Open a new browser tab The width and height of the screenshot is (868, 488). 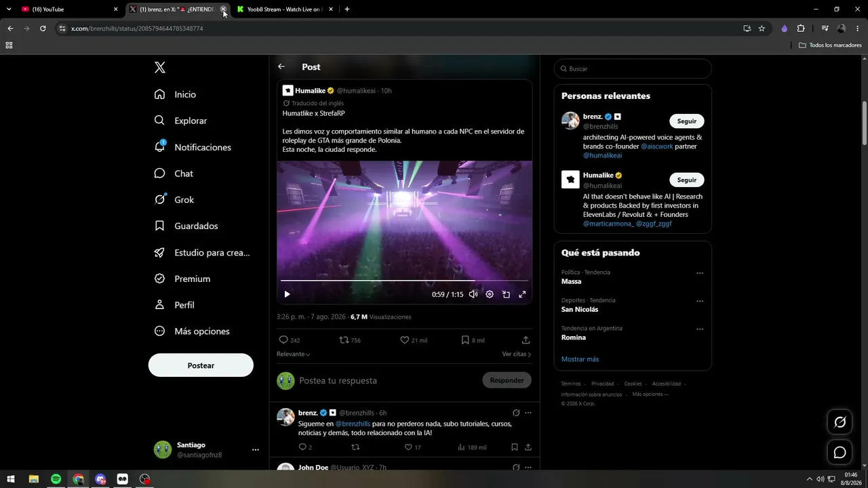pos(347,9)
